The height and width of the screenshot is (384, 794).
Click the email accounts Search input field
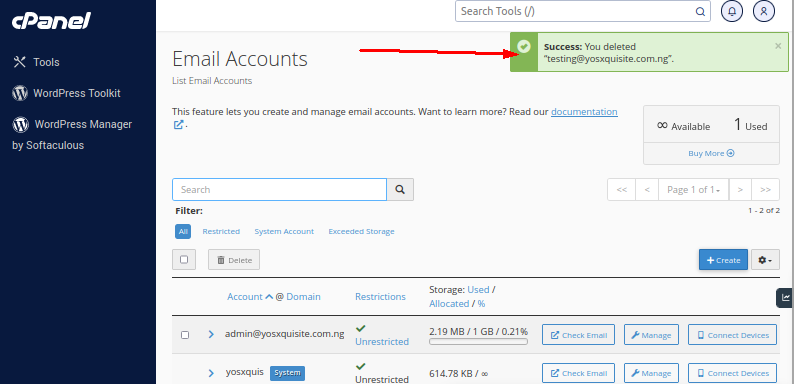tap(280, 189)
